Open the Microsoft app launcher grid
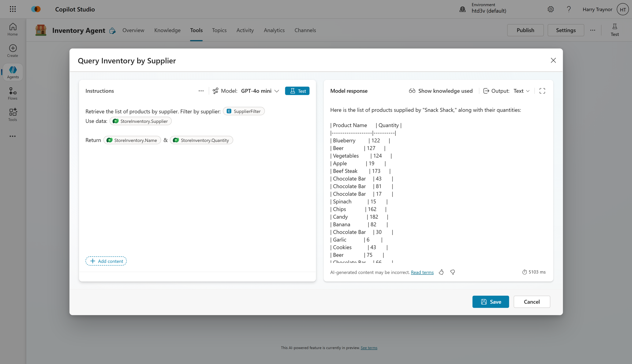632x364 pixels. 12,9
